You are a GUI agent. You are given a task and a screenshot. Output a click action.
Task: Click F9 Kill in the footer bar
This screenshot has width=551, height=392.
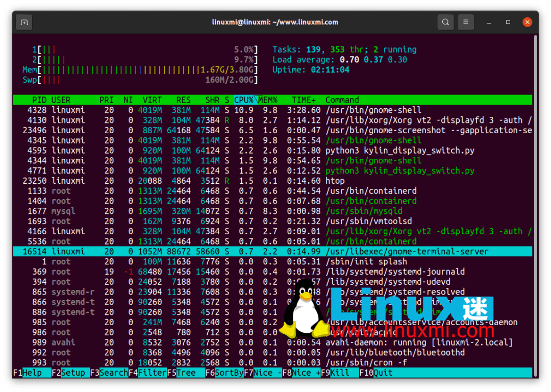tap(340, 373)
